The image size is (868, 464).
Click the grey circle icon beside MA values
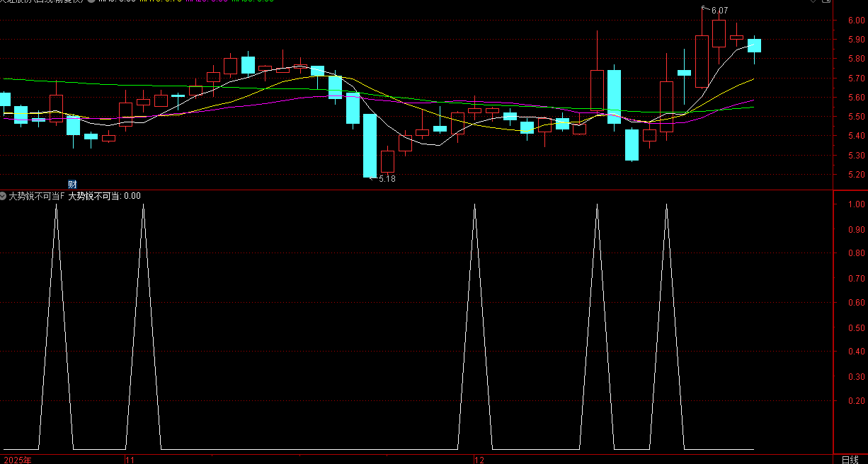click(x=91, y=2)
